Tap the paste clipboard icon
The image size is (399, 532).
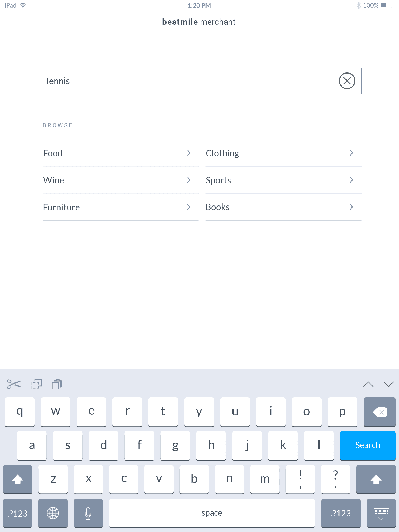(57, 384)
